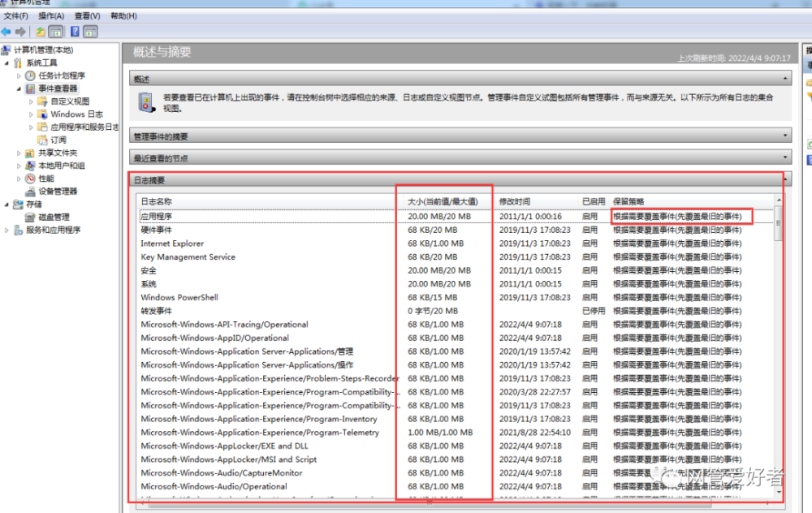Select the Key Management Service log row
The height and width of the screenshot is (513, 812).
click(456, 256)
